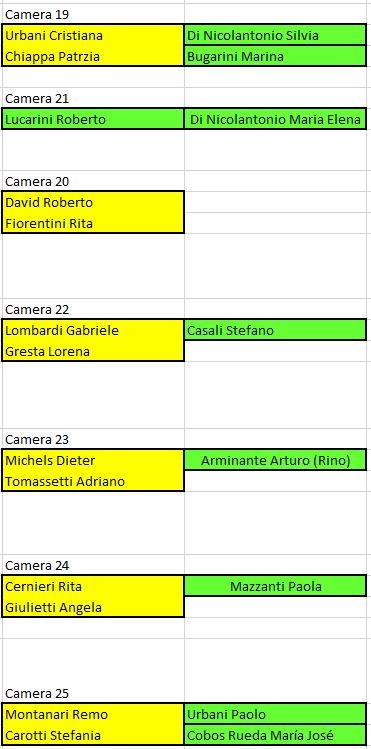Viewport: 371px width, 749px height.
Task: Select the green Di Nicolantonio Silvia cell
Action: pos(276,35)
